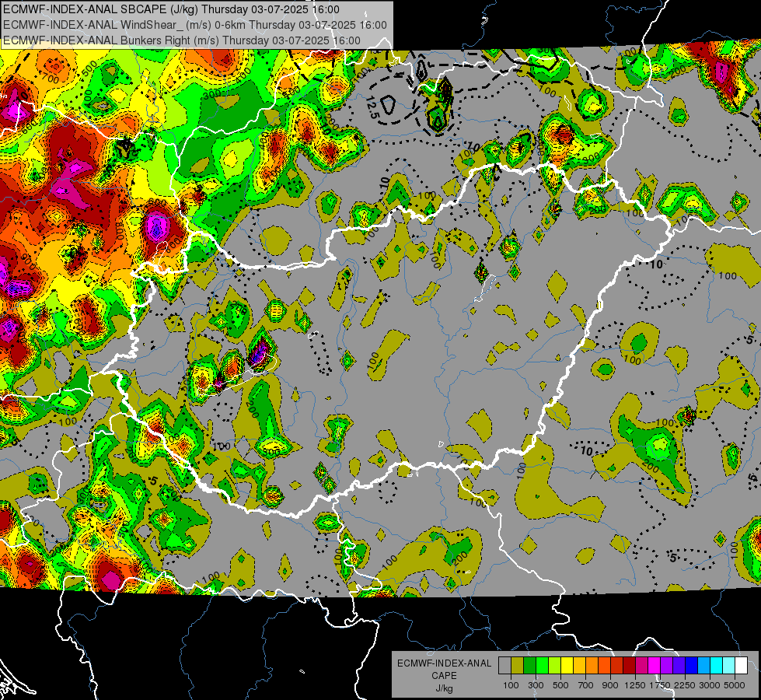Click the legend label ECMWF-INDEX-ANAL
The width and height of the screenshot is (761, 700).
click(445, 663)
